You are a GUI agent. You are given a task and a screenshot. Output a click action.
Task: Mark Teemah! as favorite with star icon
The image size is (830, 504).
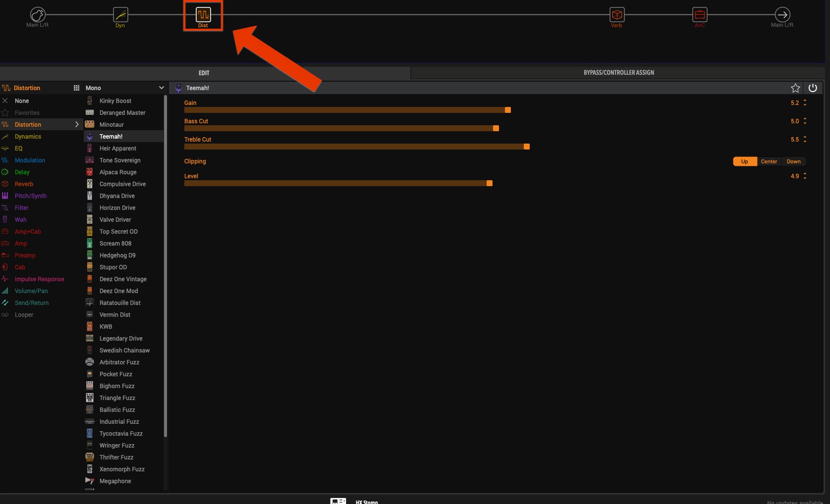point(795,88)
